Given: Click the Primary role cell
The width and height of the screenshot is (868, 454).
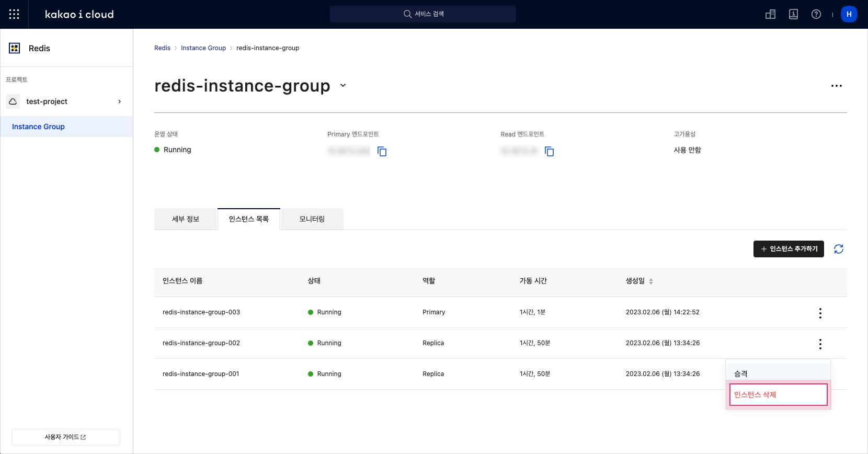Looking at the screenshot, I should click(434, 312).
